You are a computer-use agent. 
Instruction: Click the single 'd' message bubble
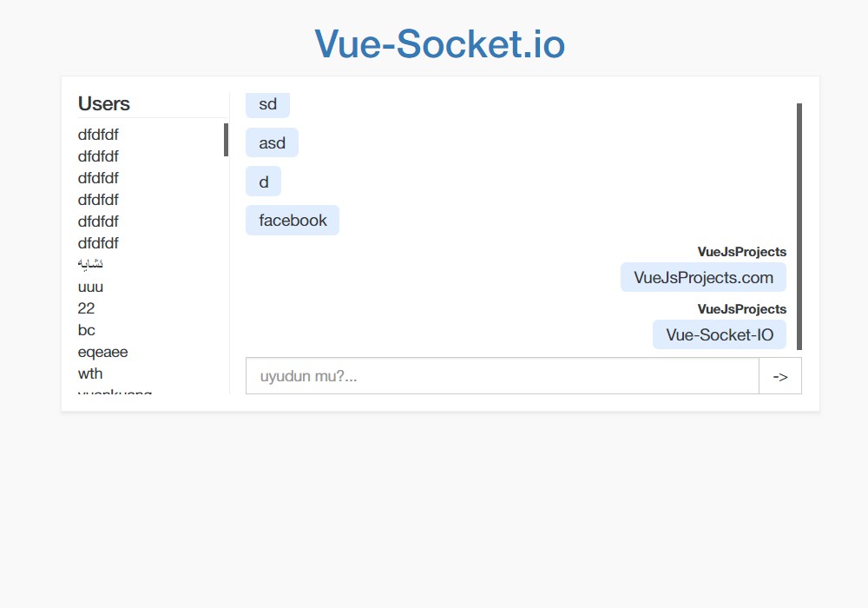264,182
